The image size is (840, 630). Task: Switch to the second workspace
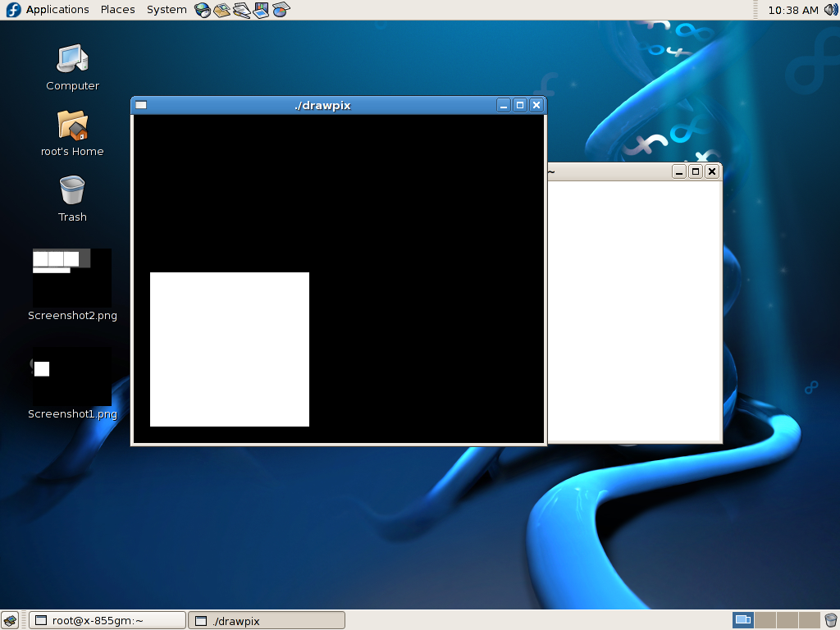[765, 620]
